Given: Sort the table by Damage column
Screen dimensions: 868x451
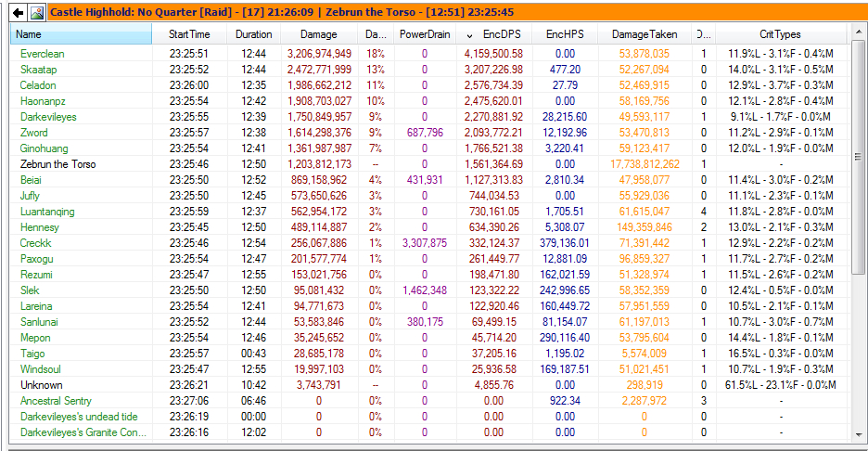Looking at the screenshot, I should click(319, 34).
